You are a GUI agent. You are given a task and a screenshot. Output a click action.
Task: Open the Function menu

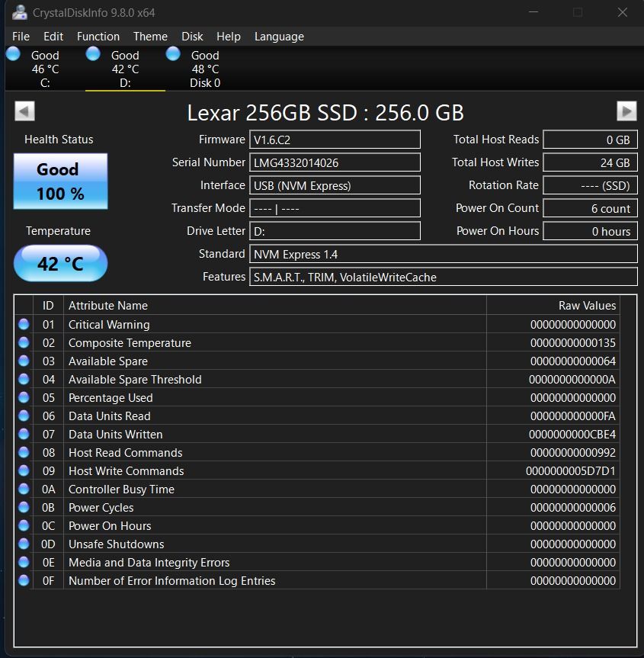[x=98, y=37]
